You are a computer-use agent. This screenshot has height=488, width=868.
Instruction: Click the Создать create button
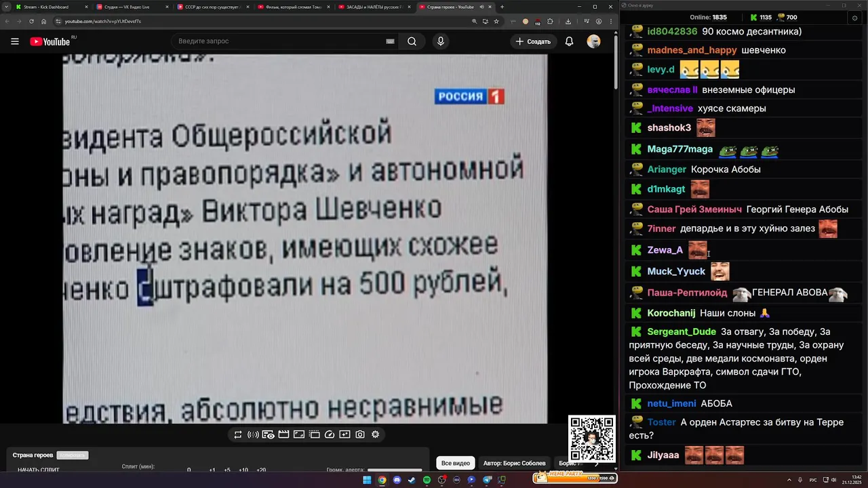tap(533, 41)
